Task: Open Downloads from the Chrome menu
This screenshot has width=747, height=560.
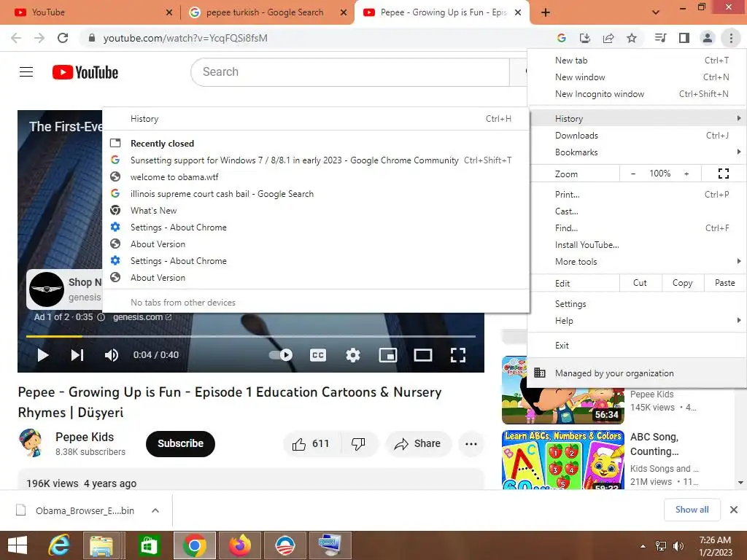Action: coord(638,136)
